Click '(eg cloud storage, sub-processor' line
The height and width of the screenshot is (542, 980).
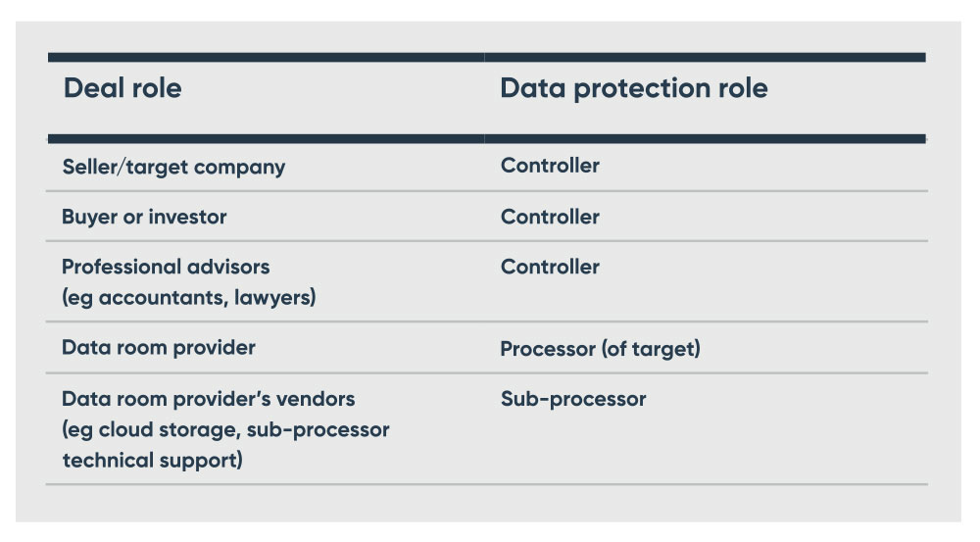[225, 430]
